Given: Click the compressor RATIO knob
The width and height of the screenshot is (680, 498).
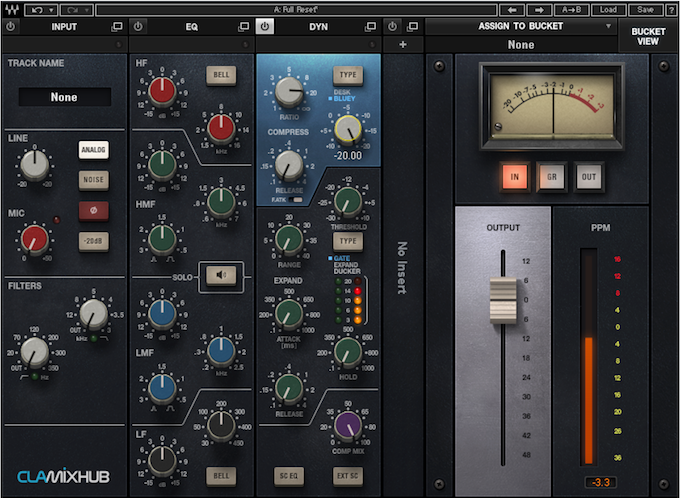Looking at the screenshot, I should 289,92.
